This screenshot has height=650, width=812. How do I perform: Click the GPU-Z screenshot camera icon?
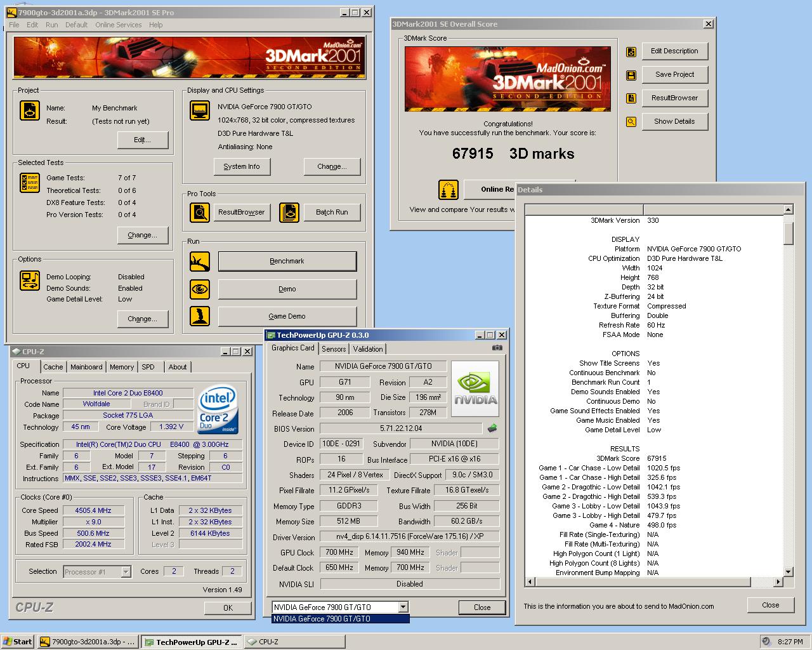tap(497, 347)
